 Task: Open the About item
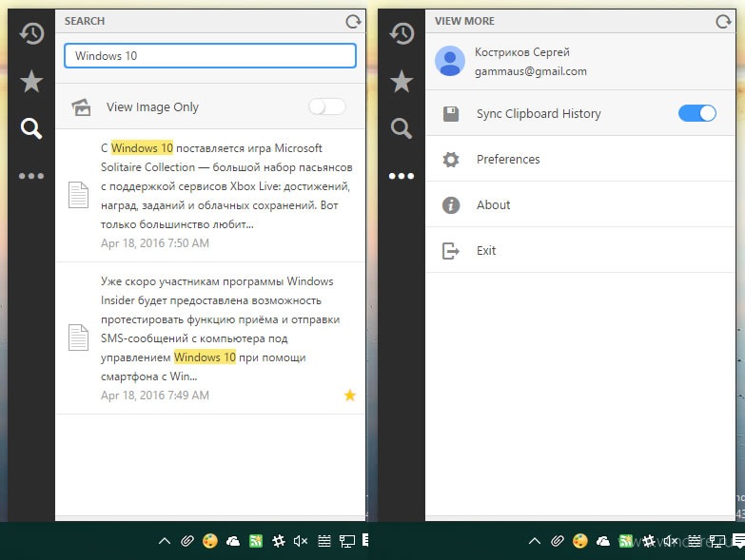580,205
